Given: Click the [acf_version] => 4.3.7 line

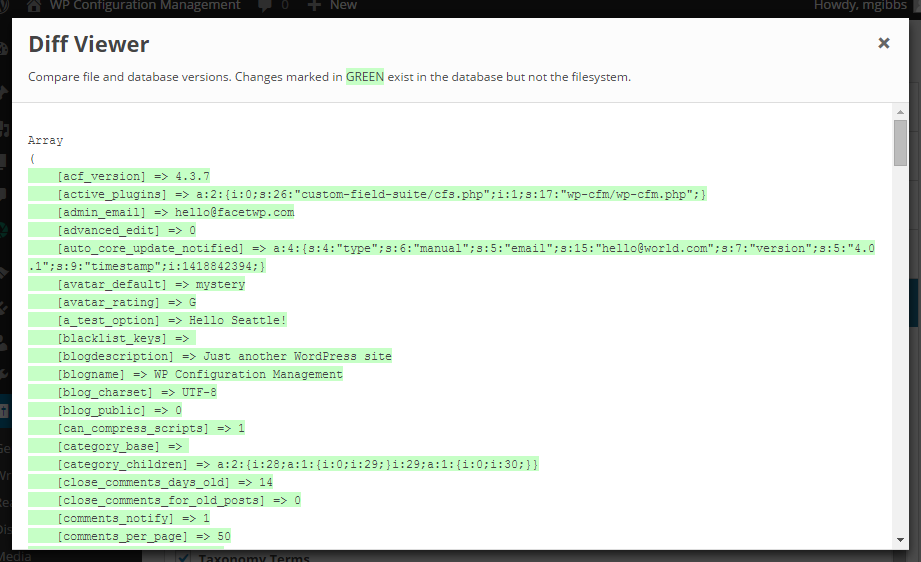Looking at the screenshot, I should coord(119,176).
